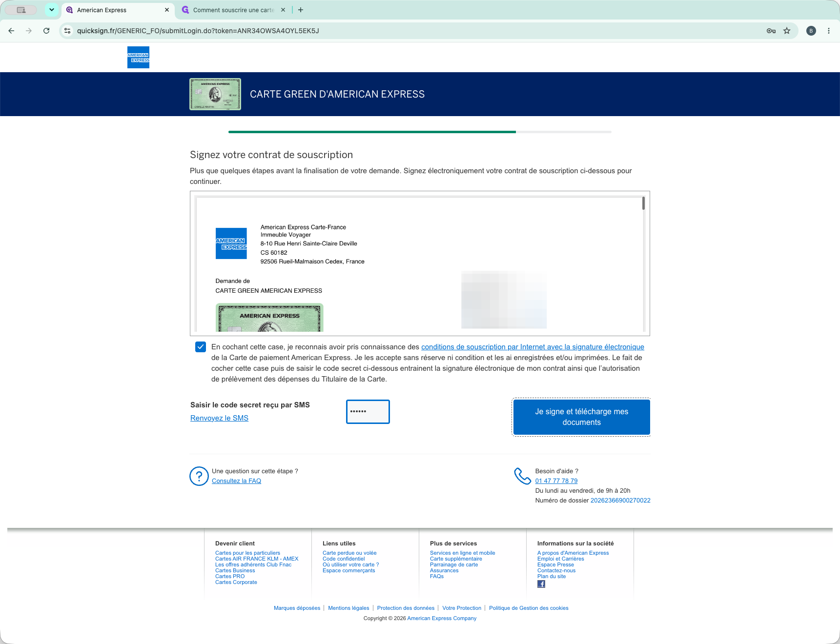Click the Amex logo inside the contract document

click(231, 243)
